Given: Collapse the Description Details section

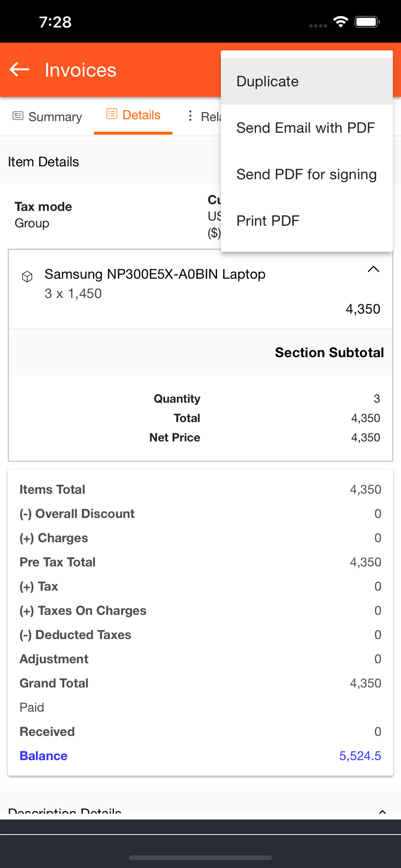Looking at the screenshot, I should 382,811.
